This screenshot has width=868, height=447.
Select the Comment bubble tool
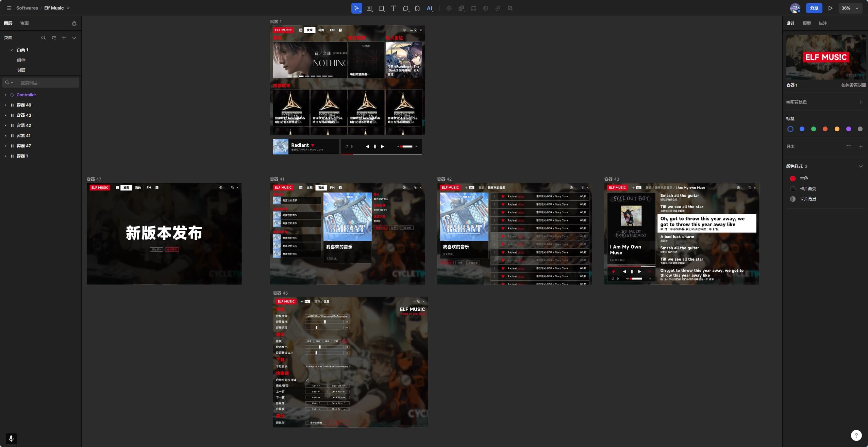(405, 8)
